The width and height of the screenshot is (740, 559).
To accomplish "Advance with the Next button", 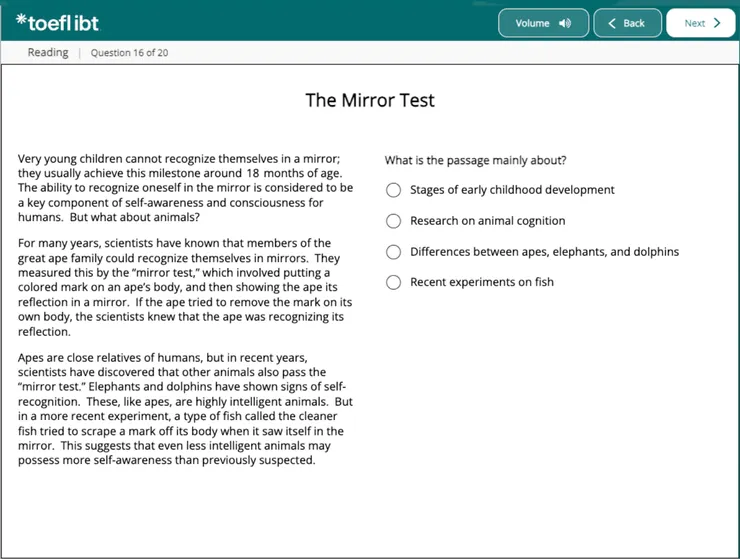I will (x=702, y=23).
